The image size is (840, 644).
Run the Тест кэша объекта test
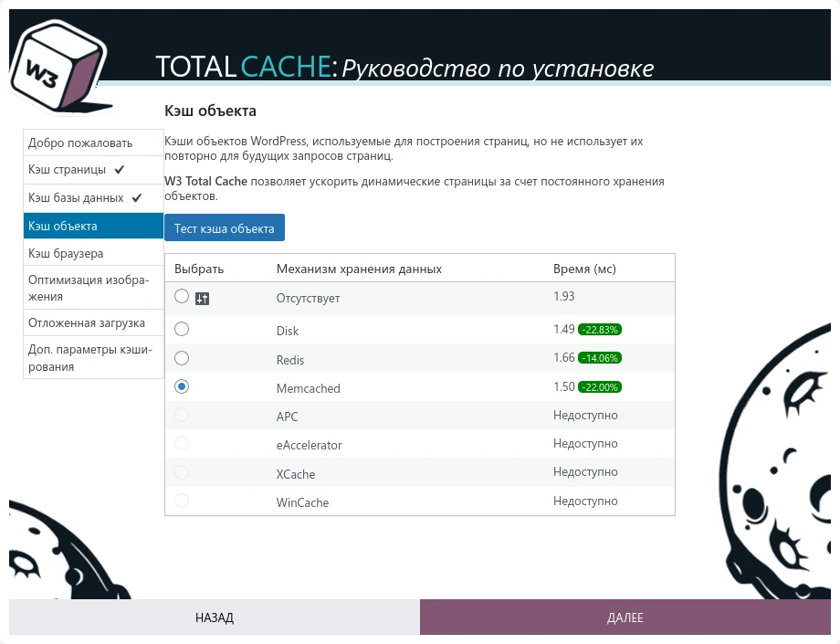click(225, 227)
